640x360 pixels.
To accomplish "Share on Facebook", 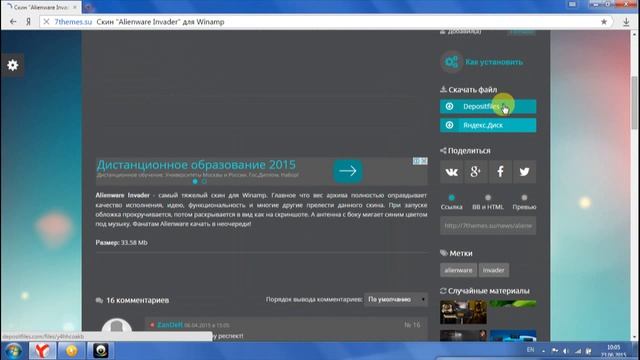I will (x=500, y=172).
